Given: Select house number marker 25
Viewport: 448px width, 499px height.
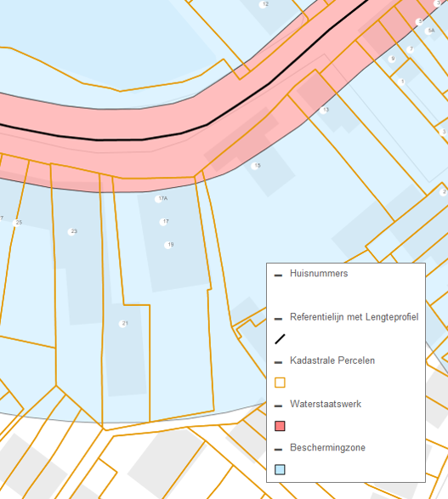Looking at the screenshot, I should click(x=17, y=223).
